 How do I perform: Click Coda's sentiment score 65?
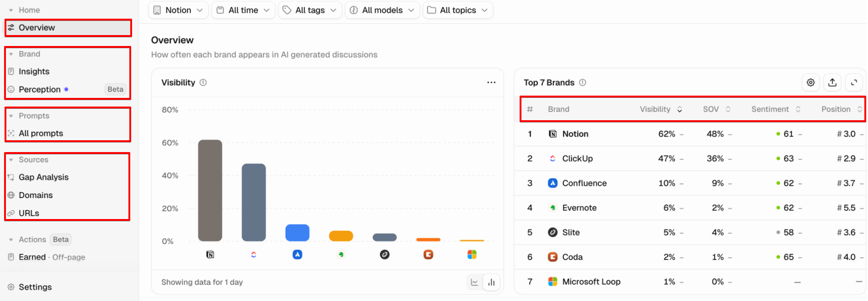tap(788, 257)
